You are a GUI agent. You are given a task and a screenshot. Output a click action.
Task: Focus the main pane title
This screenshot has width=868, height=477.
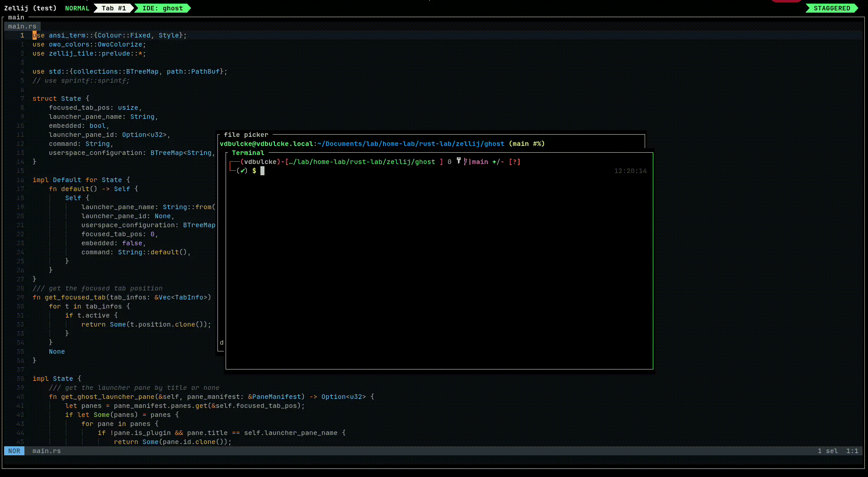pos(16,17)
